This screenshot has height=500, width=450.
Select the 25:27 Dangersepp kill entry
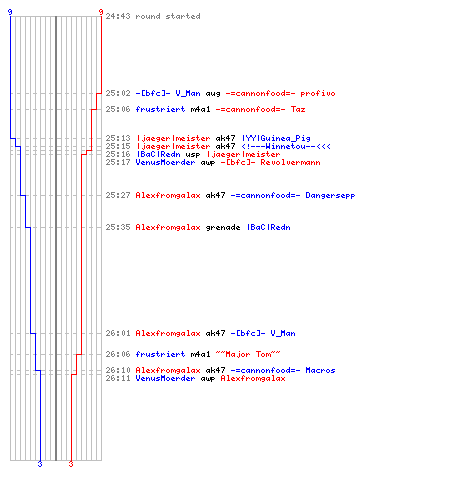(230, 195)
